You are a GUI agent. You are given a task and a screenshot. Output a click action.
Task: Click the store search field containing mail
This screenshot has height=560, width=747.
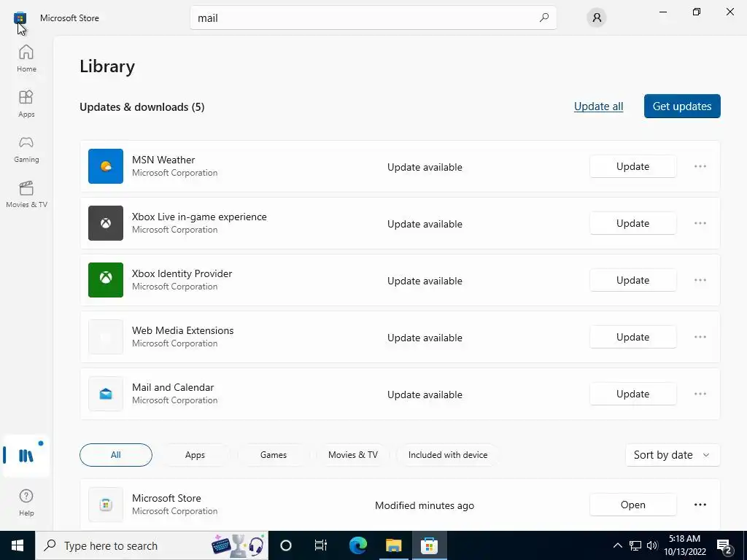pos(373,17)
